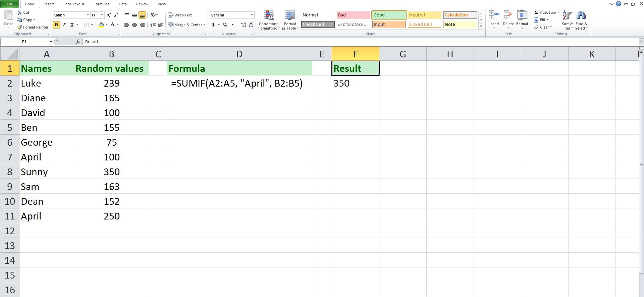Click Increase Indent icon
Image resolution: width=644 pixels, height=297 pixels.
coord(161,25)
